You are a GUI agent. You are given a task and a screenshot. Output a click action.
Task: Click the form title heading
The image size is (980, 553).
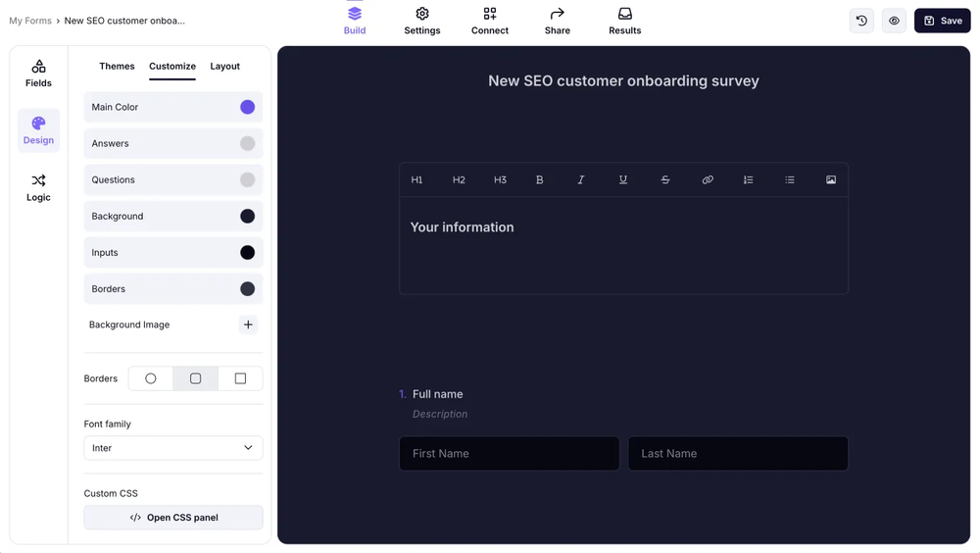click(623, 80)
